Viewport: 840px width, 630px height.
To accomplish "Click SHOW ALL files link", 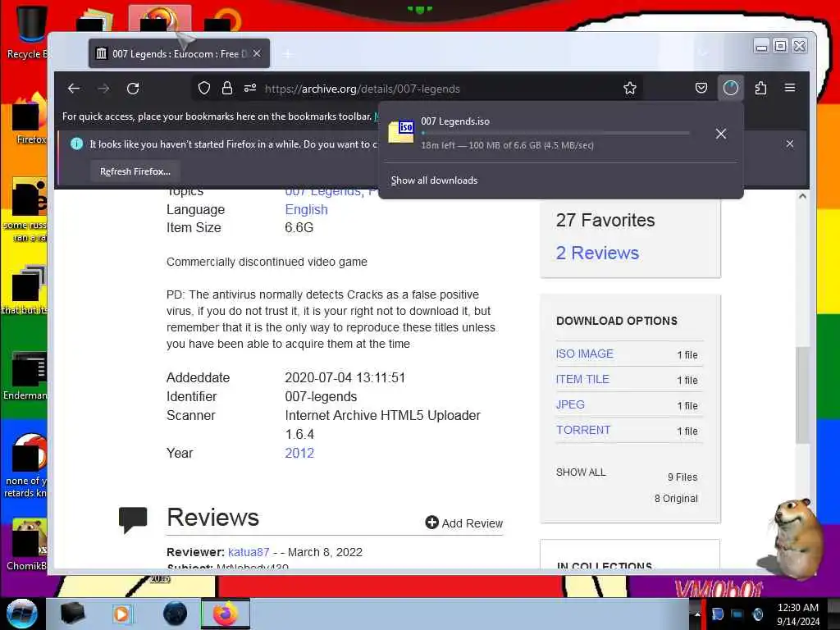I will [581, 472].
